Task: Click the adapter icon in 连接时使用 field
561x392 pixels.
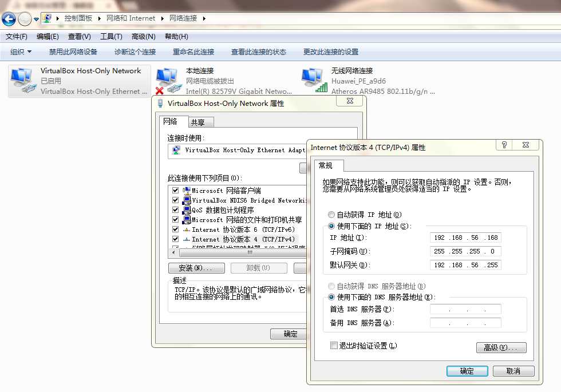Action: (176, 150)
